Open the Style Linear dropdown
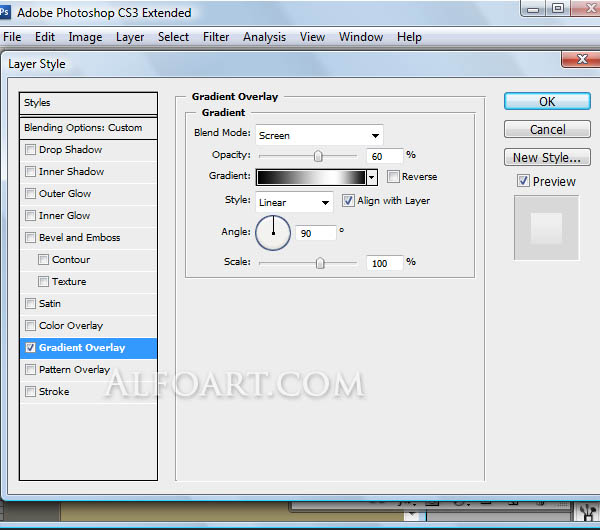600x530 pixels. click(x=294, y=202)
